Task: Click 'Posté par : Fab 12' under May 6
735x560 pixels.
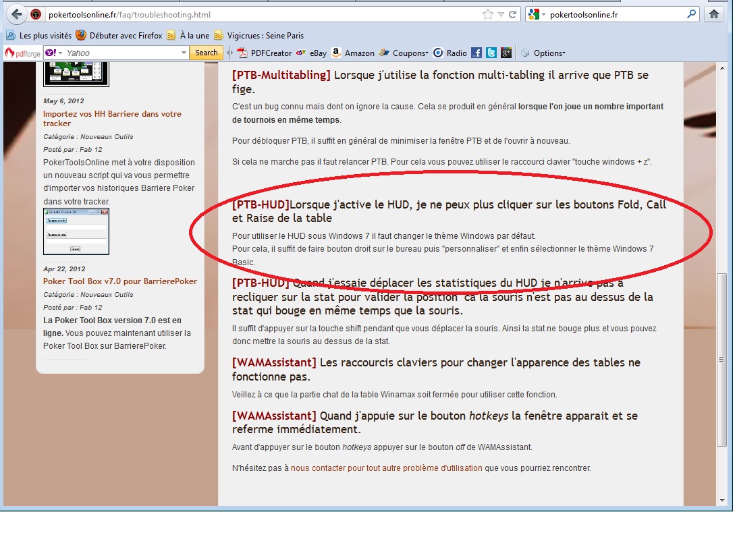Action: (x=73, y=150)
